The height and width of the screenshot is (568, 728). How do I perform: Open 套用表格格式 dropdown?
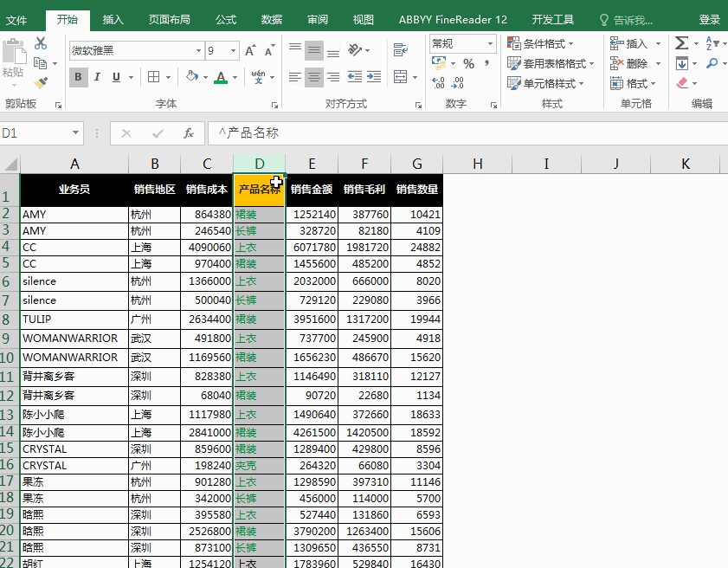coord(551,63)
